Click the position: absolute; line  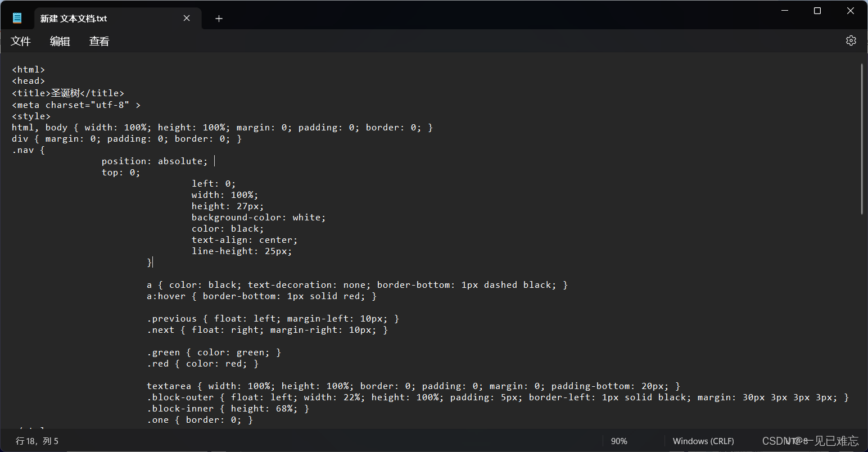[155, 161]
